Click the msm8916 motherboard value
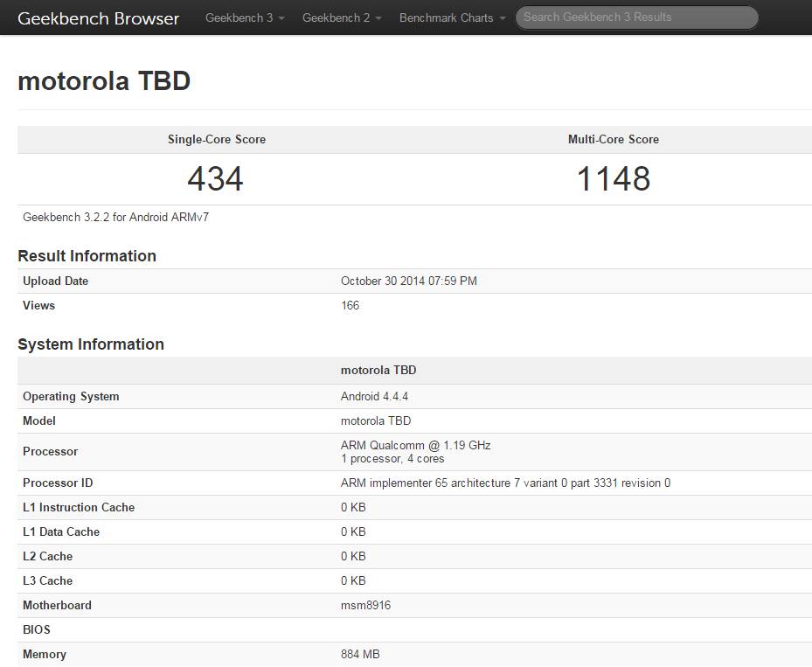The width and height of the screenshot is (812, 667). (365, 606)
